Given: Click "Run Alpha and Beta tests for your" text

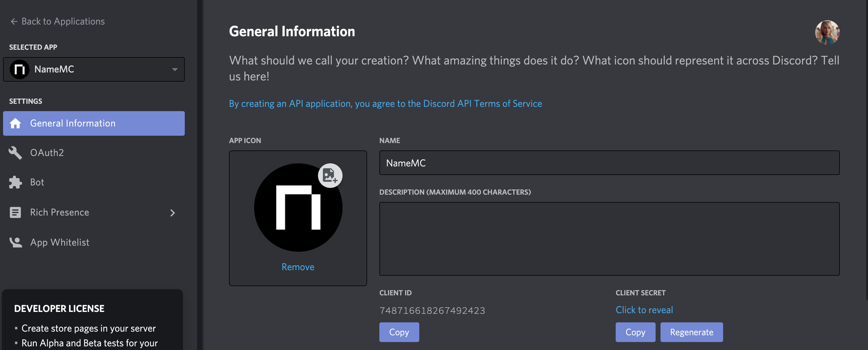Looking at the screenshot, I should (x=89, y=343).
